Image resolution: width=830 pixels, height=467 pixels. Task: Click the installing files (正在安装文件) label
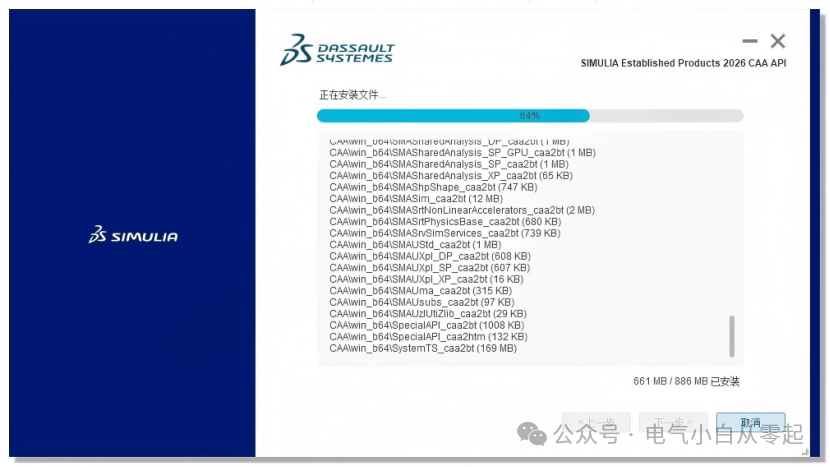pyautogui.click(x=352, y=95)
